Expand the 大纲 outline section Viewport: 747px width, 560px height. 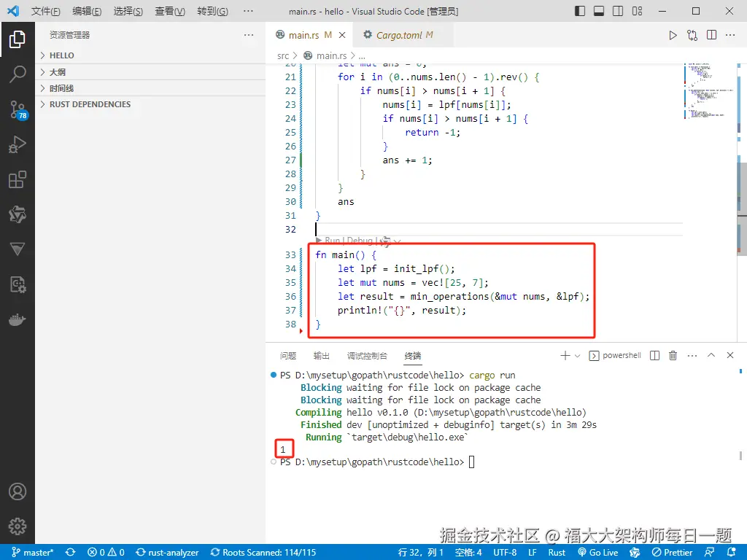[150, 72]
